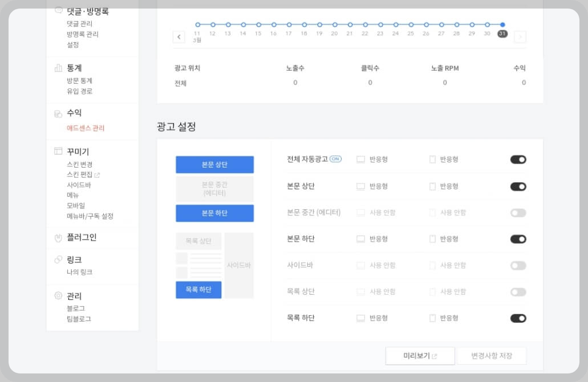Enable the 사이드바 ad toggle
588x382 pixels.
[518, 265]
